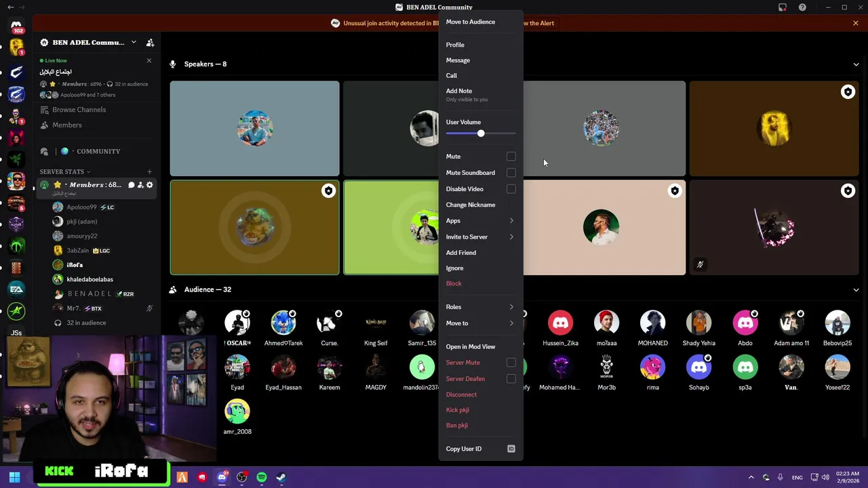Open chat icon on the stage channel row
The height and width of the screenshot is (488, 868).
[132, 185]
